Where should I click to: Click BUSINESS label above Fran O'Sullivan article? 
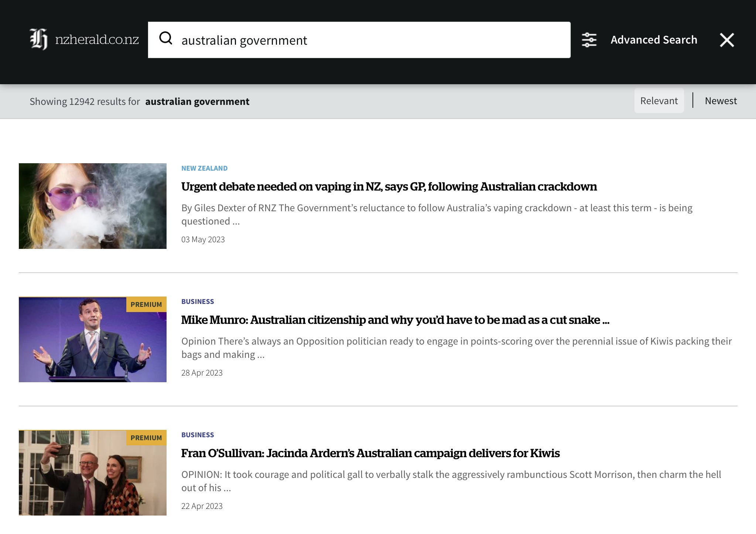click(198, 435)
